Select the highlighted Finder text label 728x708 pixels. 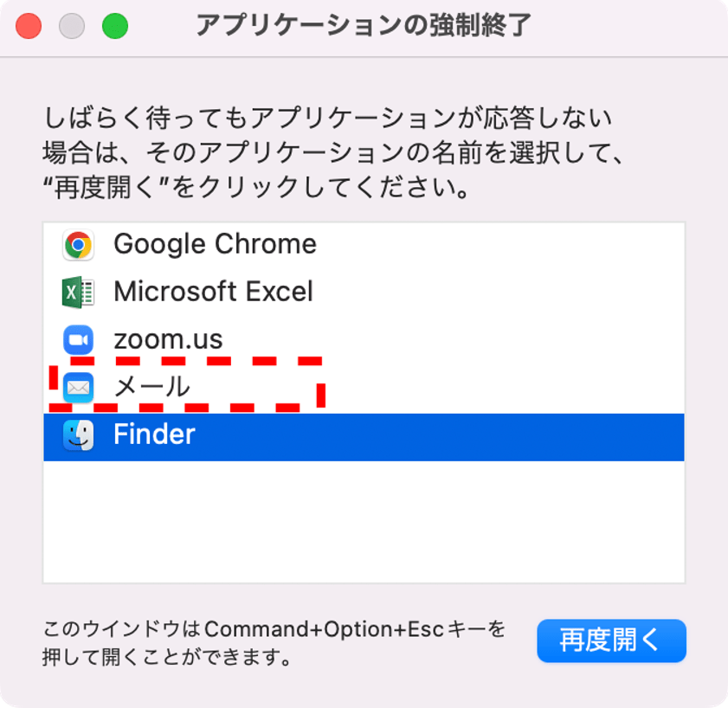pos(154,434)
